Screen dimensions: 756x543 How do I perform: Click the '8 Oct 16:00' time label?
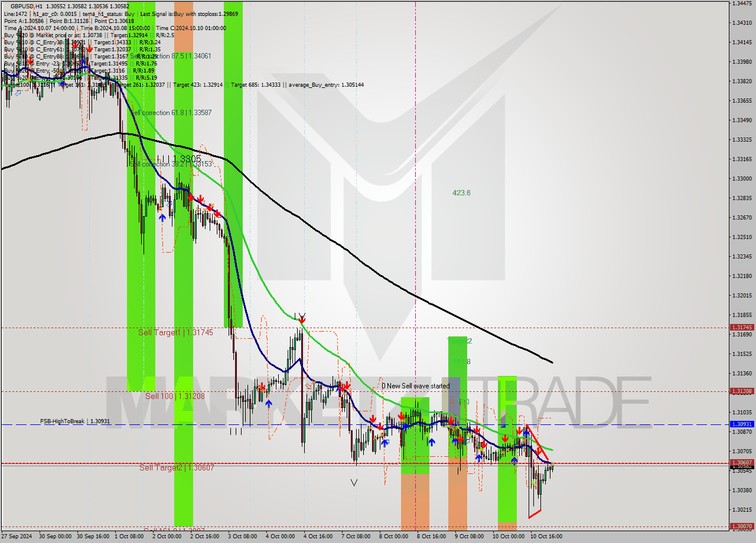click(431, 537)
